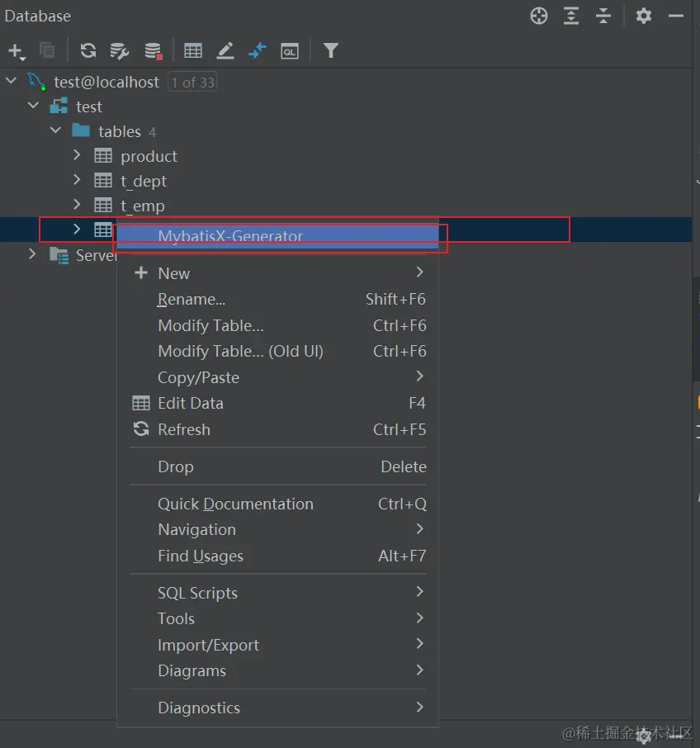
Task: Expand the product table node
Action: 78,155
